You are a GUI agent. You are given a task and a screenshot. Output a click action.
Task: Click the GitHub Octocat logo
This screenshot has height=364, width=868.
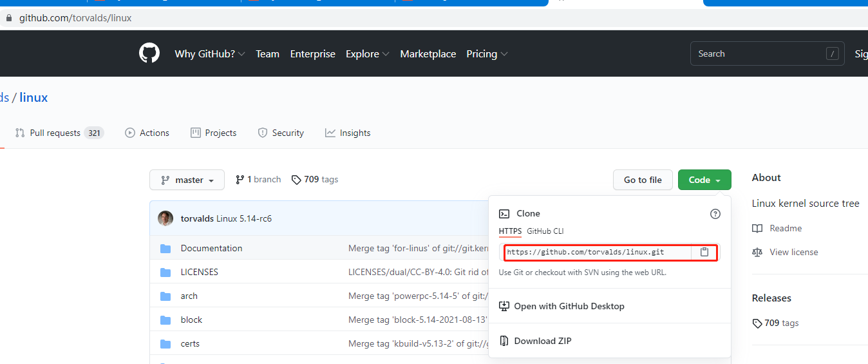tap(149, 53)
